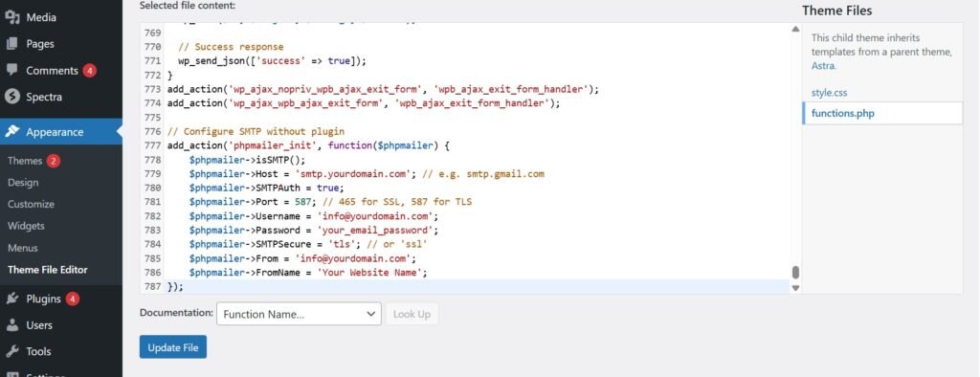
Task: Click the Plugins plug icon
Action: tap(11, 299)
